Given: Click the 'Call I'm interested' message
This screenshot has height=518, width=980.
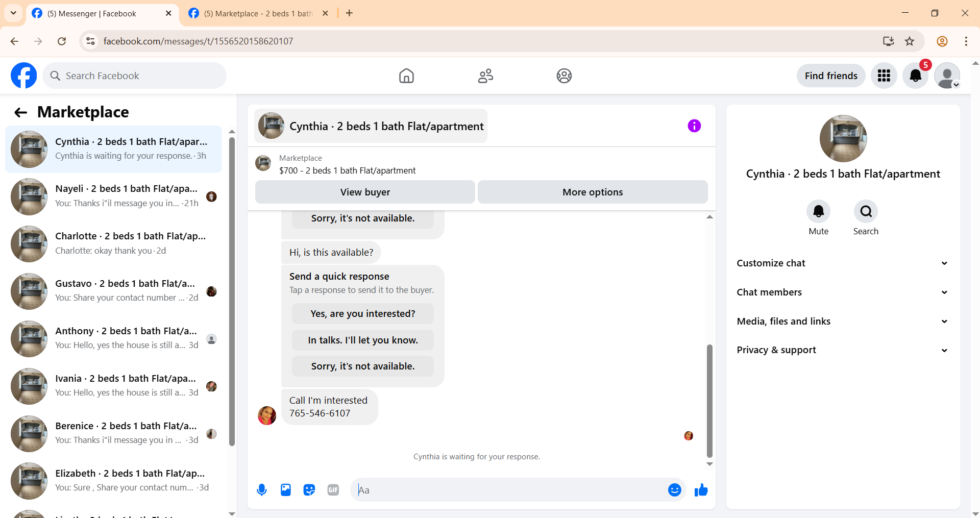Looking at the screenshot, I should 329,407.
